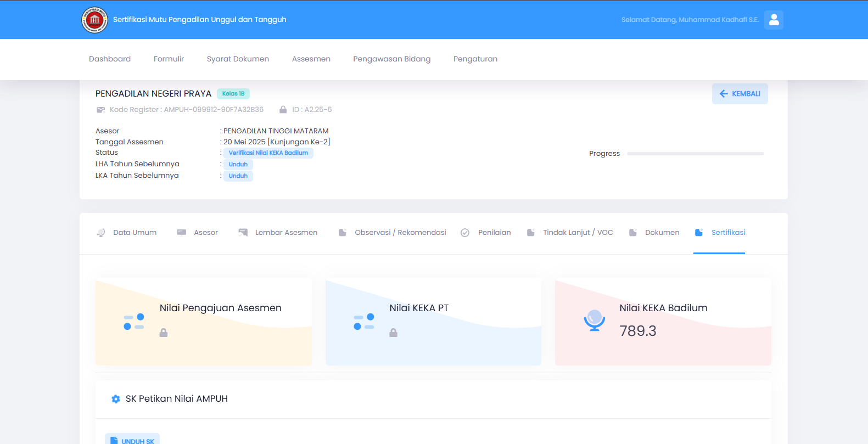Click the gear icon beside SK Petikan
Image resolution: width=868 pixels, height=444 pixels.
click(116, 399)
